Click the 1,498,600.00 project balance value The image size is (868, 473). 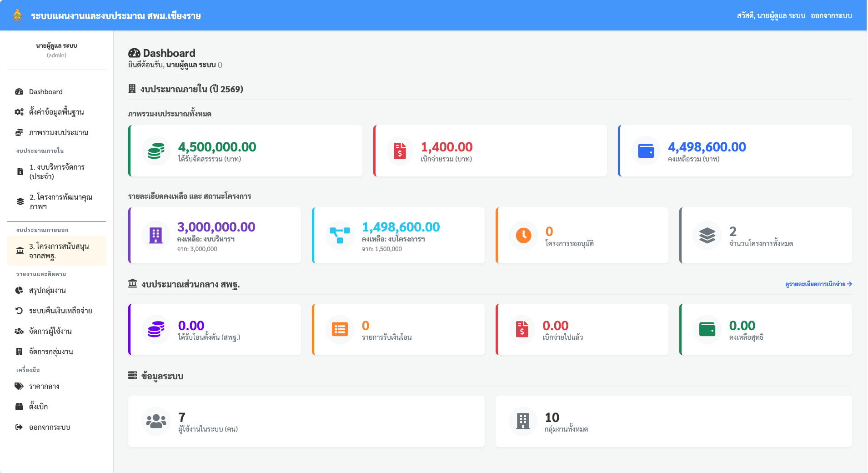click(401, 226)
